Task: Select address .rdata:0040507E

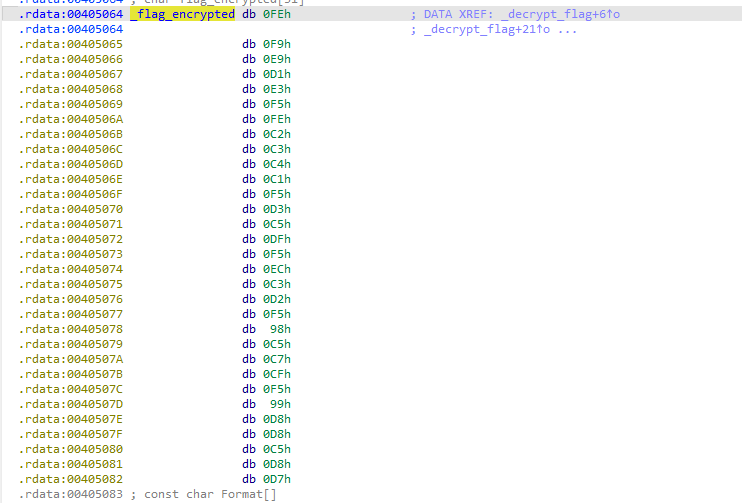Action: 71,419
